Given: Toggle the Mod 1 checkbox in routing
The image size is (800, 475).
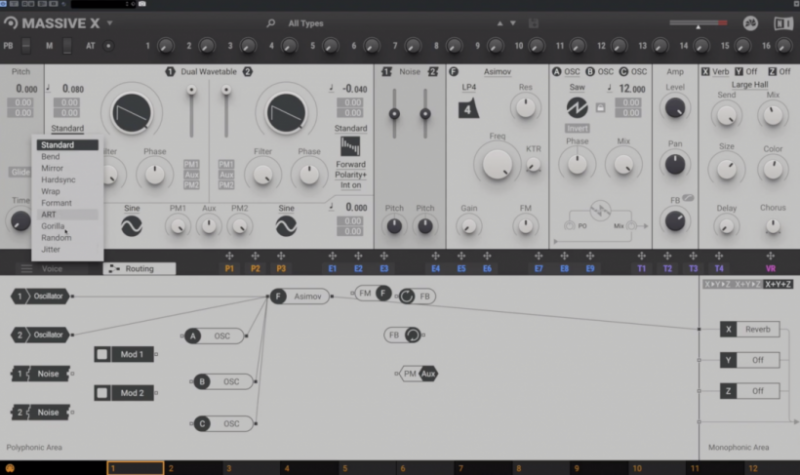Looking at the screenshot, I should [x=102, y=354].
